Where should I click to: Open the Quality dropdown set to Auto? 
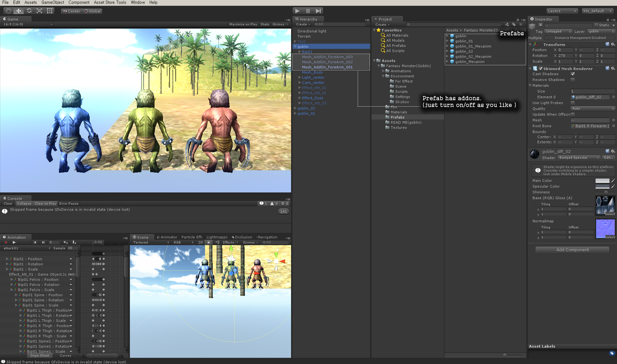(593, 109)
